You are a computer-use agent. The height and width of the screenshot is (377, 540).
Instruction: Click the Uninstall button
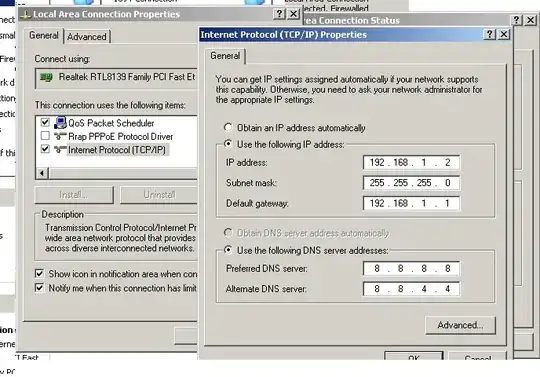(159, 195)
